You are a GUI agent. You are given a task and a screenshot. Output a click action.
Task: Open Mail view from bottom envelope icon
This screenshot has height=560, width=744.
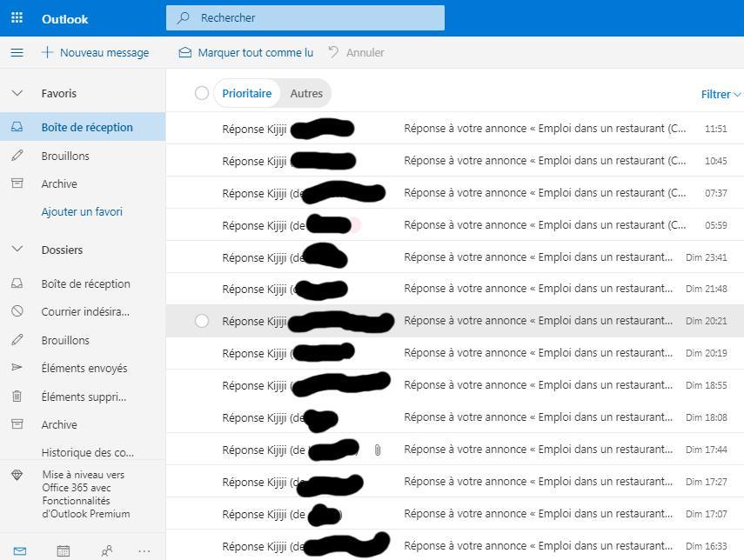(20, 551)
